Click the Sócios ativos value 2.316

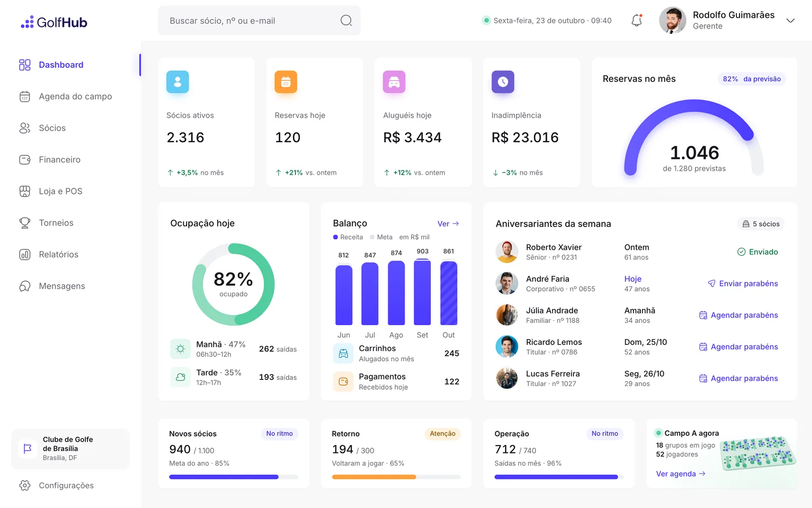(x=185, y=138)
